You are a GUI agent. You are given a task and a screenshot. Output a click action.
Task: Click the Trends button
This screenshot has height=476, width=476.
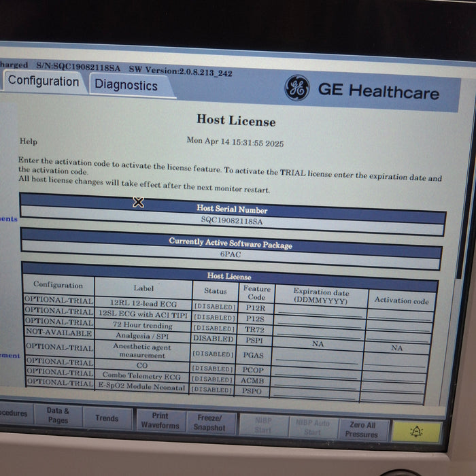pos(107,418)
